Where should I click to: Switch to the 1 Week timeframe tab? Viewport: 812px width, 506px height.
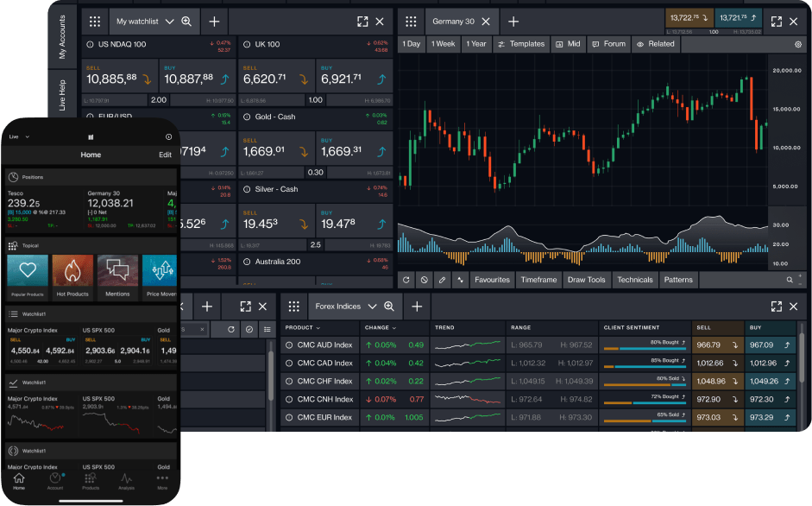pos(443,44)
